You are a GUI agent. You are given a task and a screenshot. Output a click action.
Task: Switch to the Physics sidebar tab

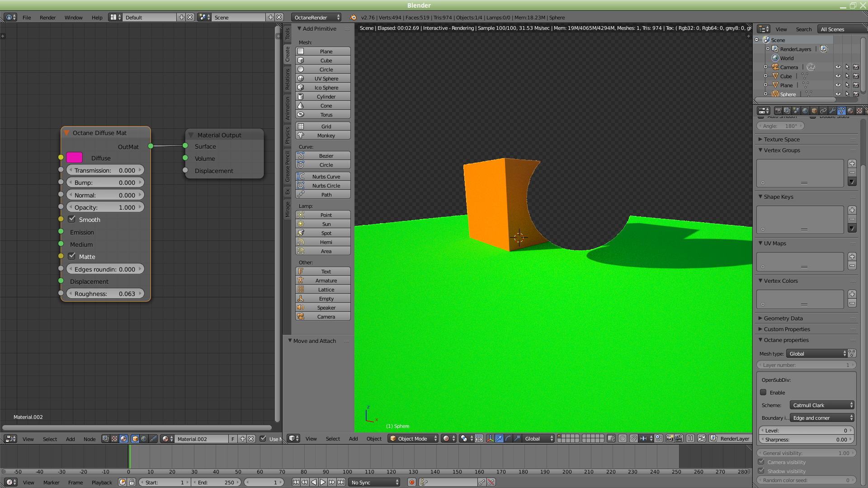click(288, 136)
